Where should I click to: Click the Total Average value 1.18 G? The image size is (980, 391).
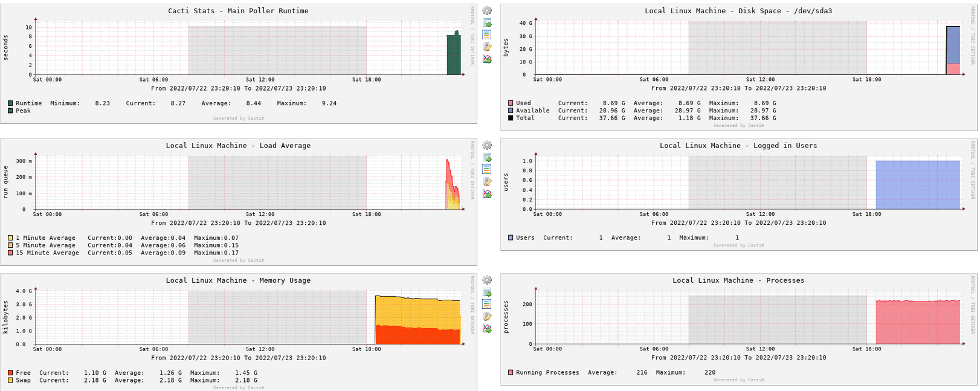(x=689, y=118)
